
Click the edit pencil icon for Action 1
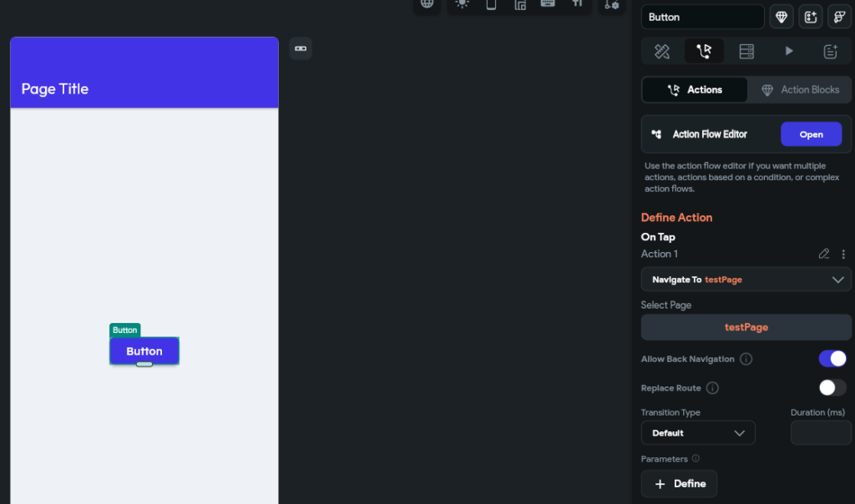[824, 255]
